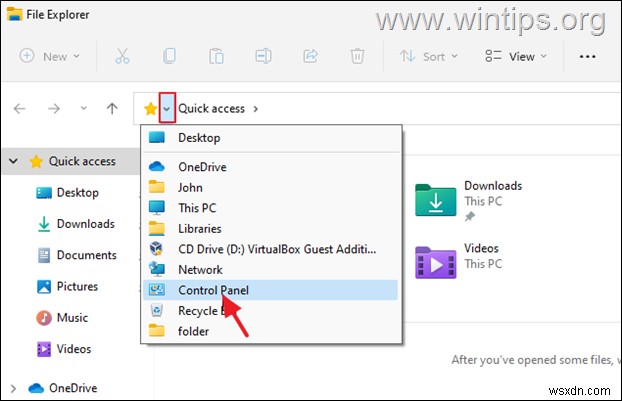Select OneDrive in the dropdown list
The width and height of the screenshot is (622, 401).
271,167
